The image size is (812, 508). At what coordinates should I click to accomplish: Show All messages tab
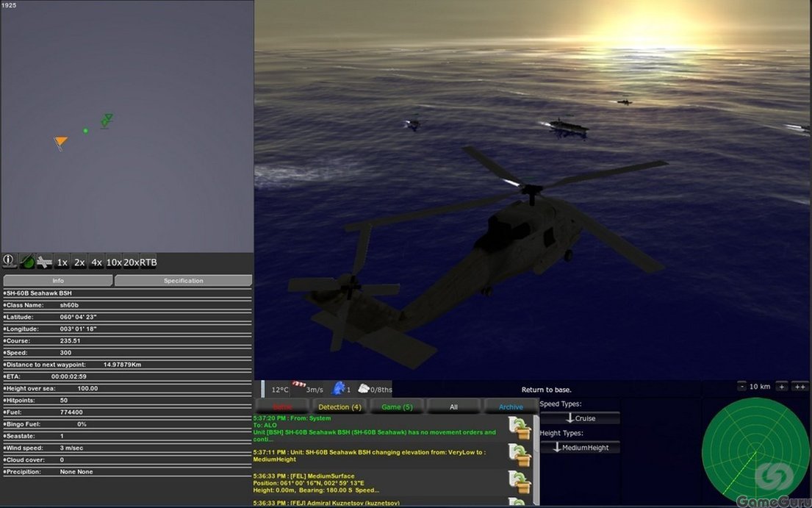(453, 407)
